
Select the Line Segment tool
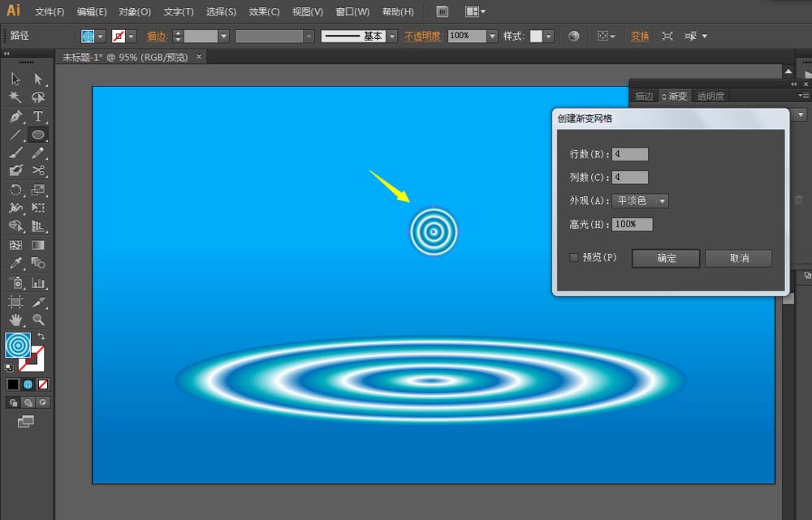(15, 135)
